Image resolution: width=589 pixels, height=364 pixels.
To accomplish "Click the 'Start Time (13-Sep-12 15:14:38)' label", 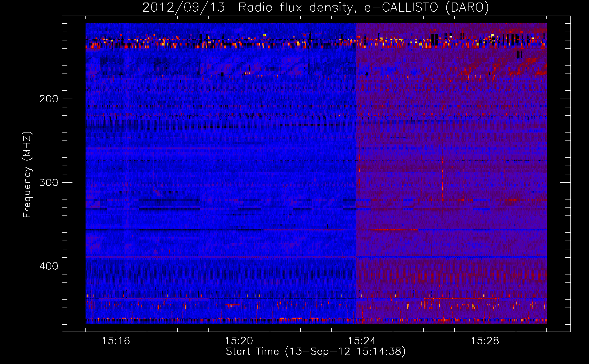I will [316, 352].
